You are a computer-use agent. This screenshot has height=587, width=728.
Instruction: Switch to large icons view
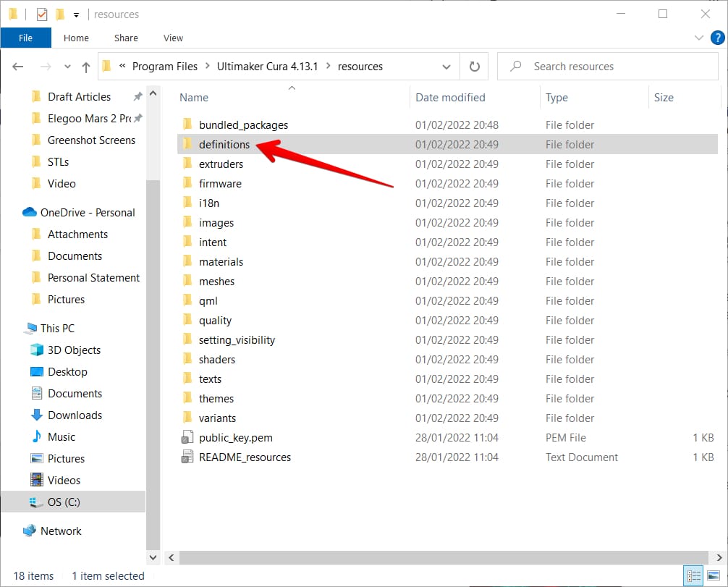tap(713, 576)
